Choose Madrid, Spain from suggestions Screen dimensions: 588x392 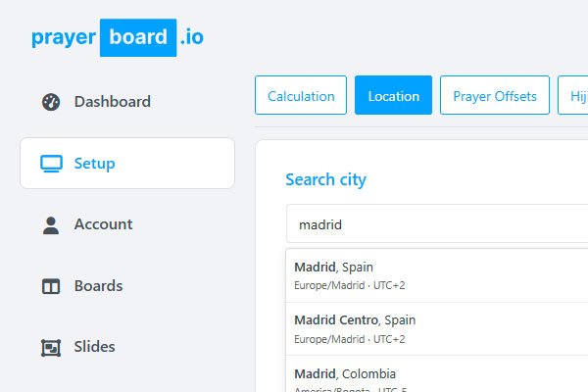[437, 275]
